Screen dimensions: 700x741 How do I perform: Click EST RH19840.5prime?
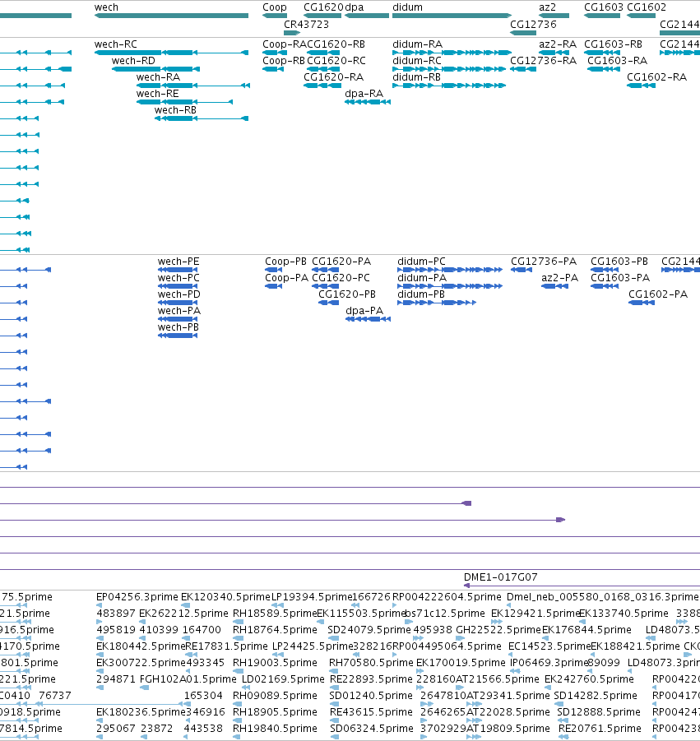275,728
